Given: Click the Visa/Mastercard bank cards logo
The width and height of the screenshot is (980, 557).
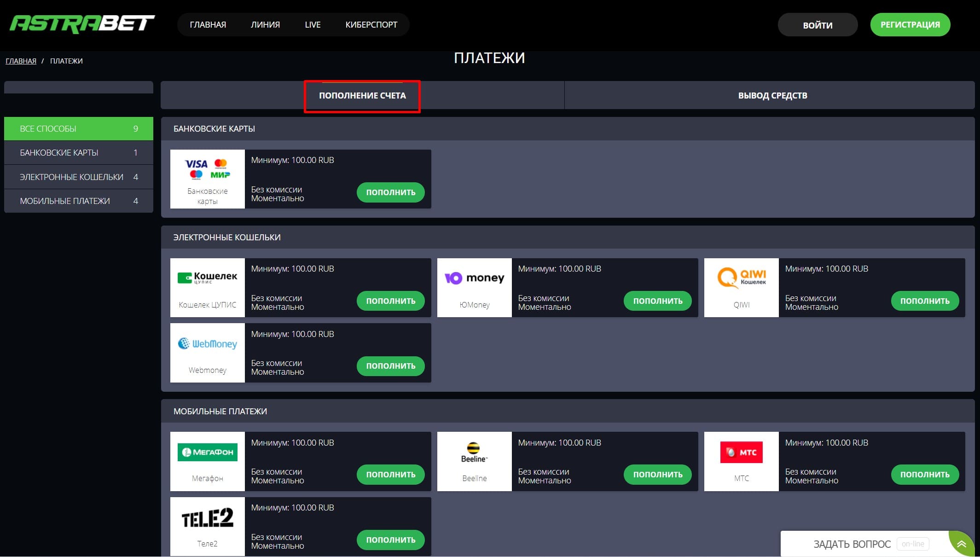Looking at the screenshot, I should [207, 169].
